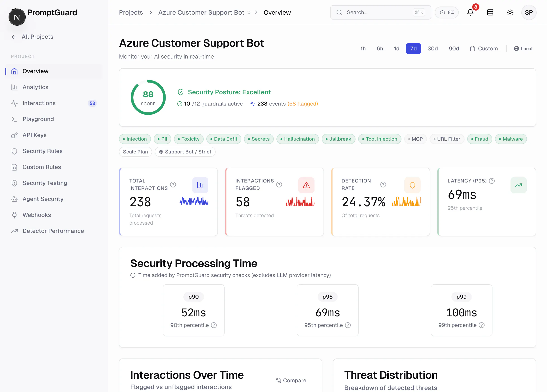
Task: Enable the URL Filter guardrail chip
Action: pos(447,139)
